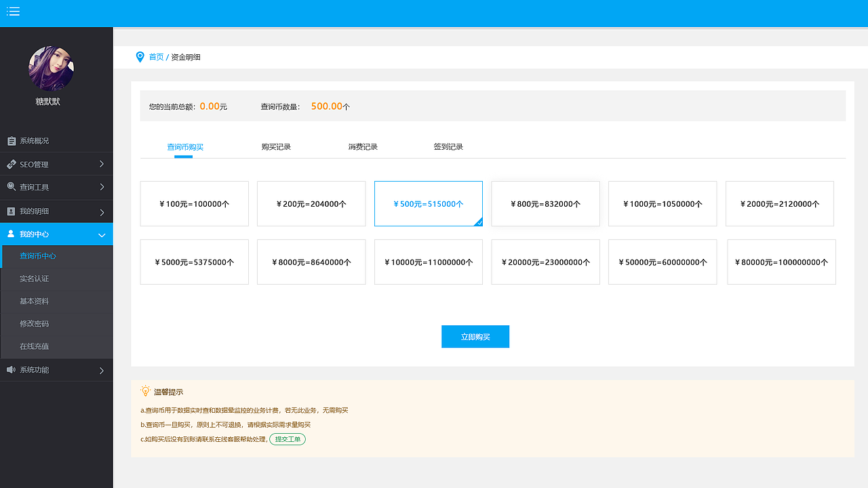Click the 查询工具 magnifier icon
Image resolution: width=868 pixels, height=488 pixels.
(x=12, y=187)
